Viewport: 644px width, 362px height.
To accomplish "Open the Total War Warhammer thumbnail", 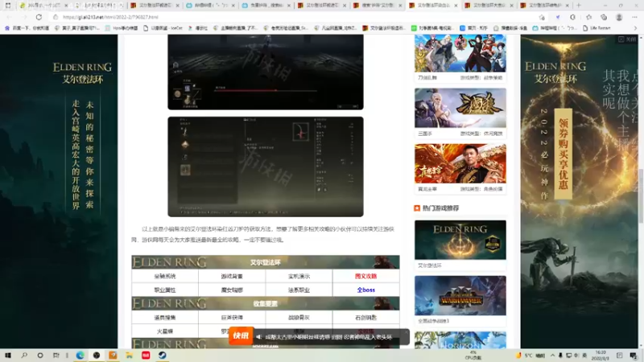I will tap(460, 295).
